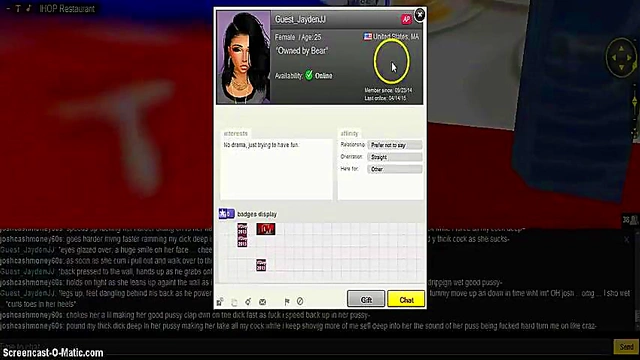This screenshot has height=360, width=640.
Task: Click the add friend icon
Action: 220,302
